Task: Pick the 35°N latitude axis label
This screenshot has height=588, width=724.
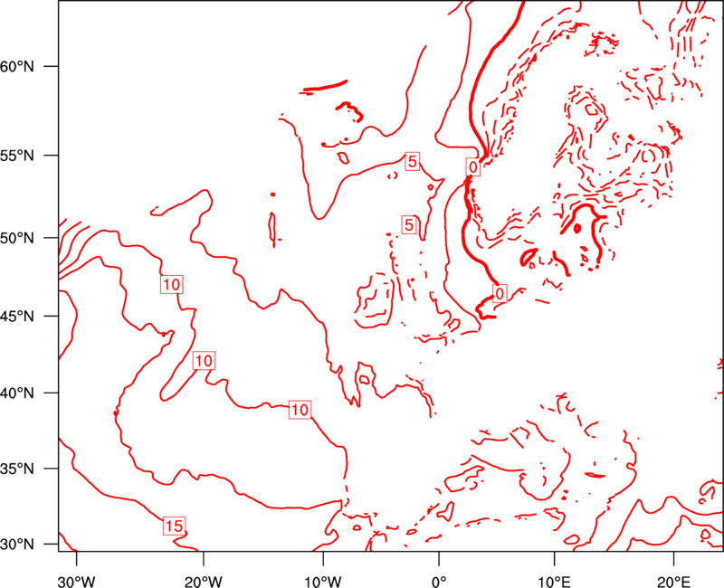Action: coord(17,469)
